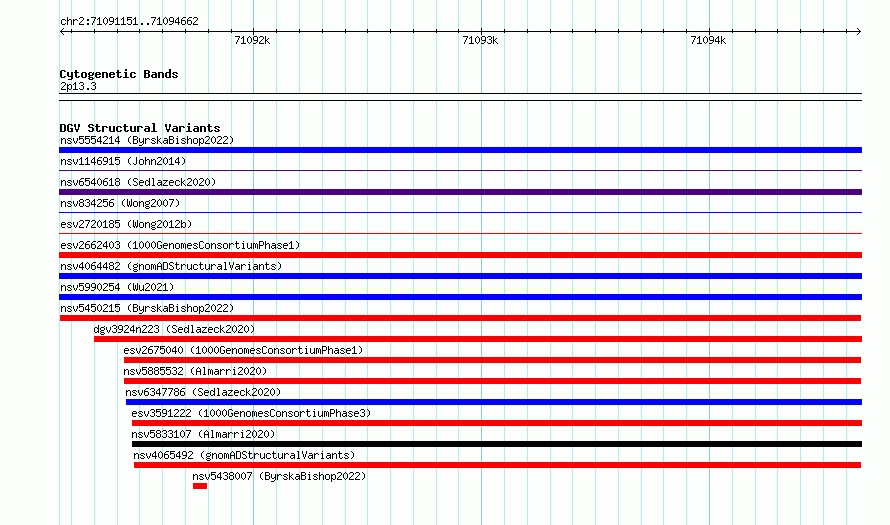Screen dimensions: 890x525
Task: Select the red nsv4065492 variant bar
Action: [x=497, y=465]
